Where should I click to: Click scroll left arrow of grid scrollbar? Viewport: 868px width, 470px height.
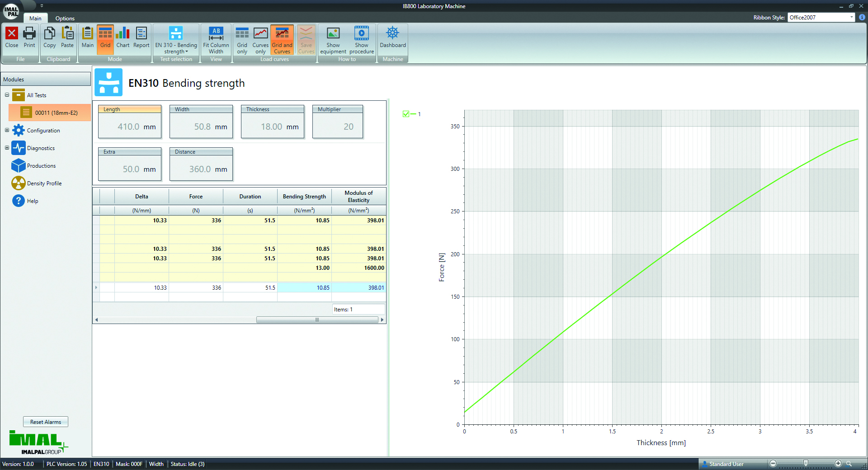click(x=96, y=320)
